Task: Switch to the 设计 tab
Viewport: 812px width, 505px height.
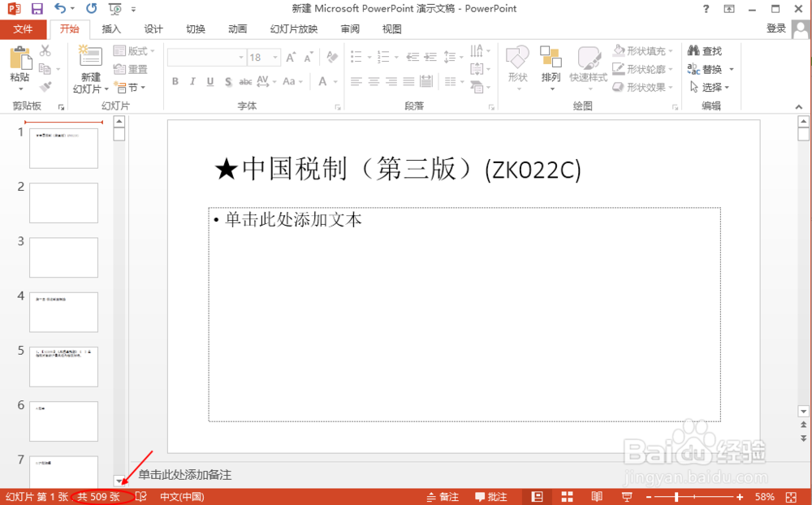Action: (x=153, y=29)
